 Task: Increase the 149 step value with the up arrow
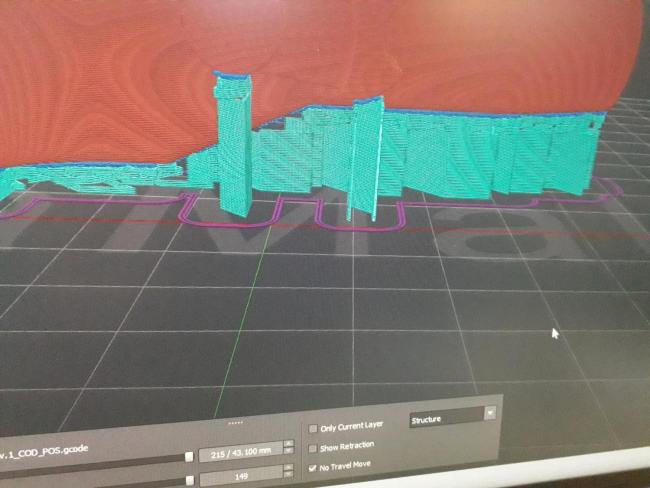pos(289,468)
